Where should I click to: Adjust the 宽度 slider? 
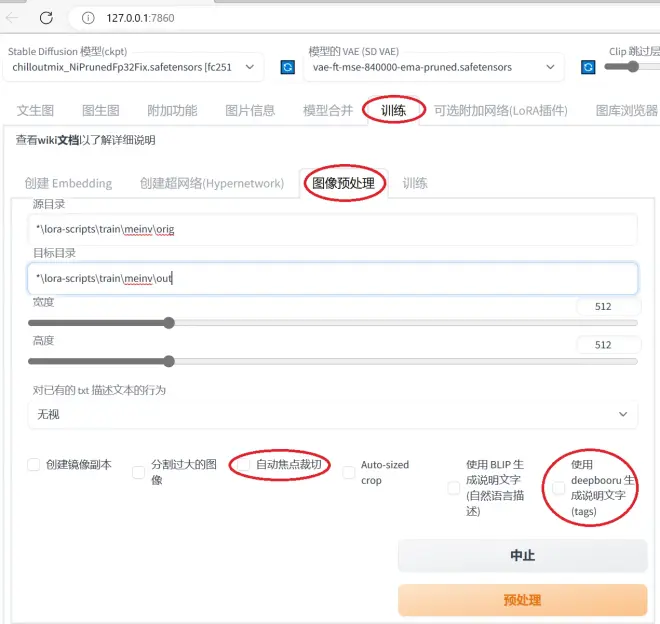pos(333,323)
